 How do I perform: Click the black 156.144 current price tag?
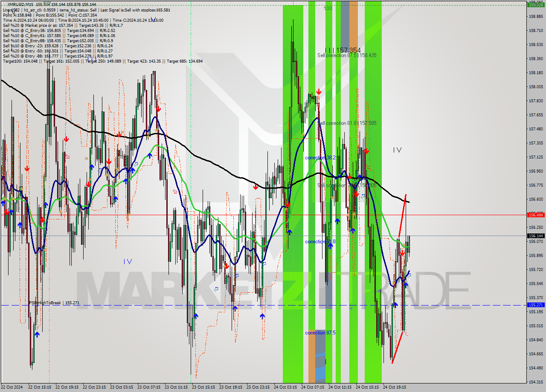(x=536, y=236)
